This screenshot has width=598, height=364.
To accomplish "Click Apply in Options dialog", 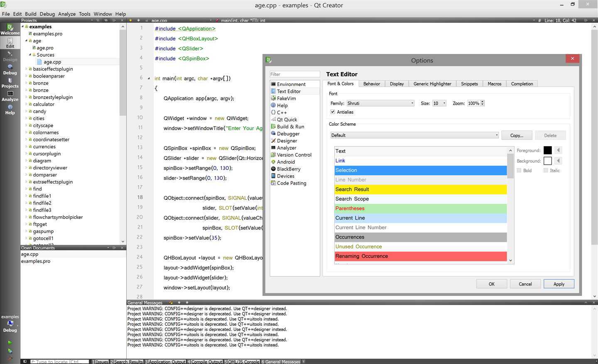I will tap(559, 284).
